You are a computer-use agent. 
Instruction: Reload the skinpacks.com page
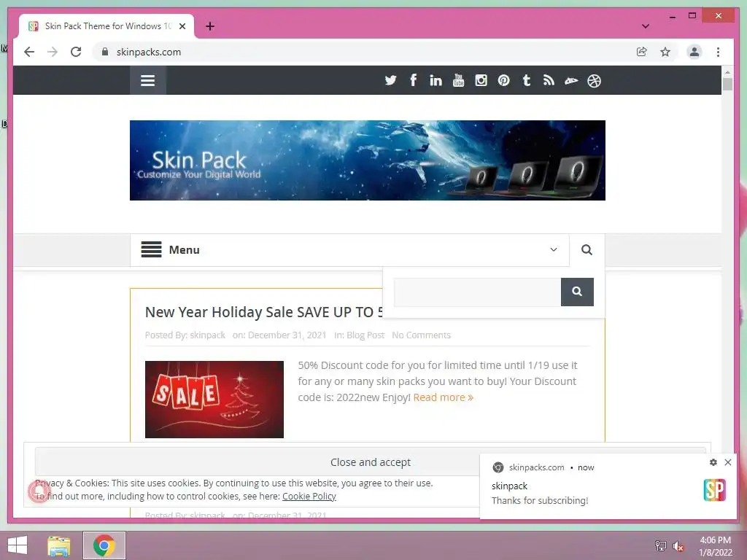click(x=76, y=52)
